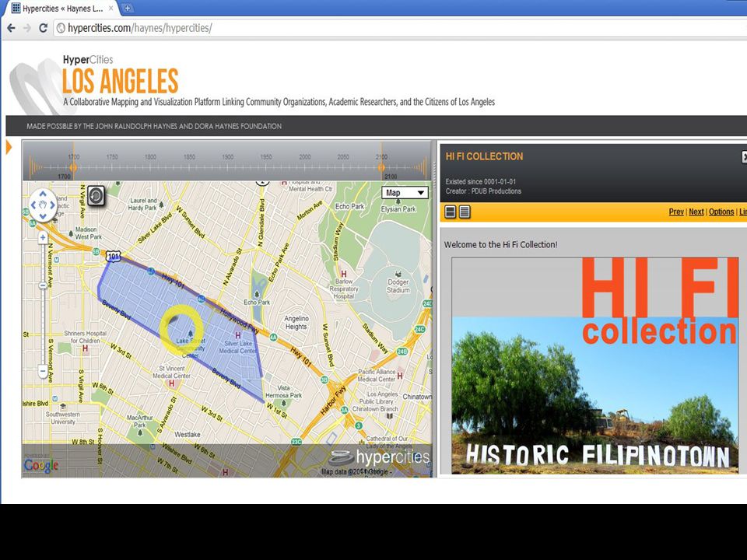Screen dimensions: 747x560
Task: Click the yellow circle marker on map
Action: coord(181,330)
